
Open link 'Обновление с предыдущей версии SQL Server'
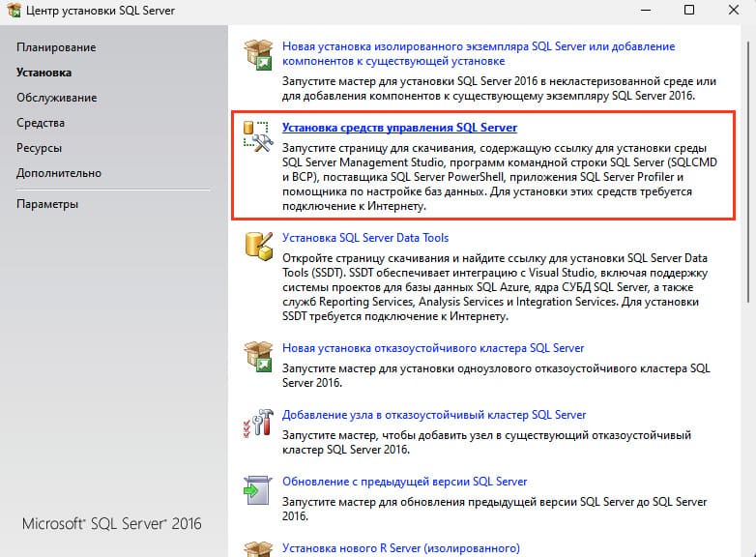point(404,482)
